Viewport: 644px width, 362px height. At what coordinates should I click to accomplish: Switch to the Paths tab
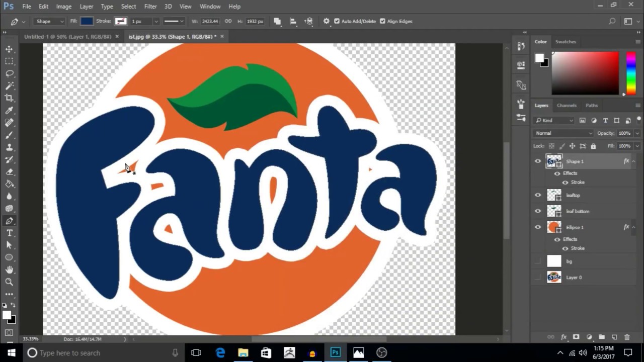592,105
